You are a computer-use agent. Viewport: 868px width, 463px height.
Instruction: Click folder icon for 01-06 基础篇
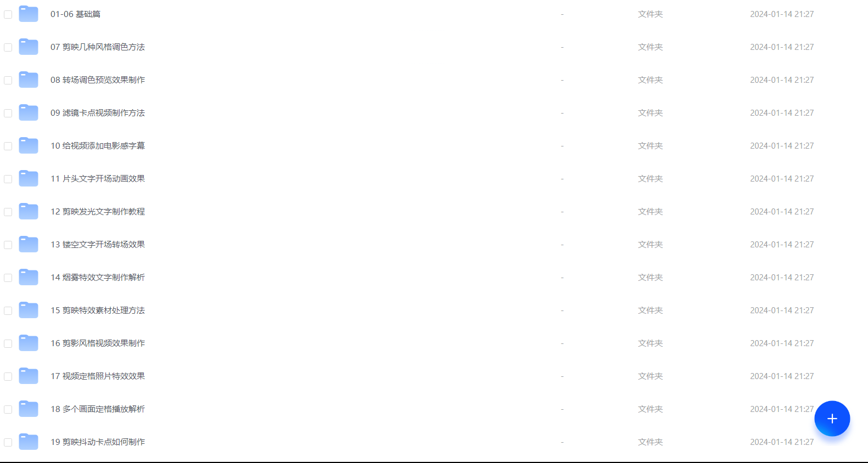click(x=29, y=14)
